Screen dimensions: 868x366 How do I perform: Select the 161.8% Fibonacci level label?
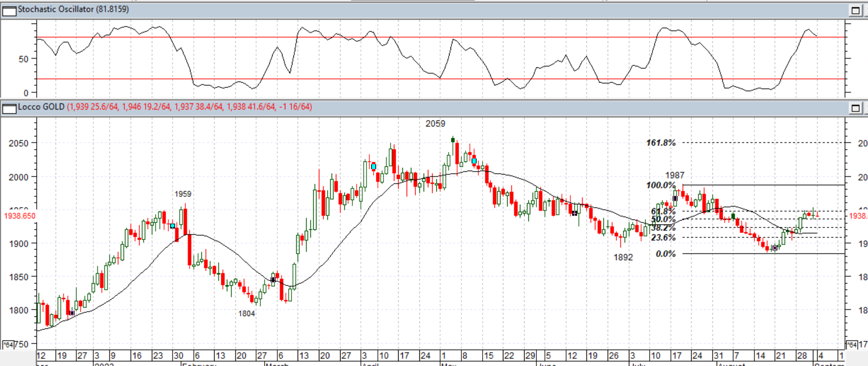(661, 142)
